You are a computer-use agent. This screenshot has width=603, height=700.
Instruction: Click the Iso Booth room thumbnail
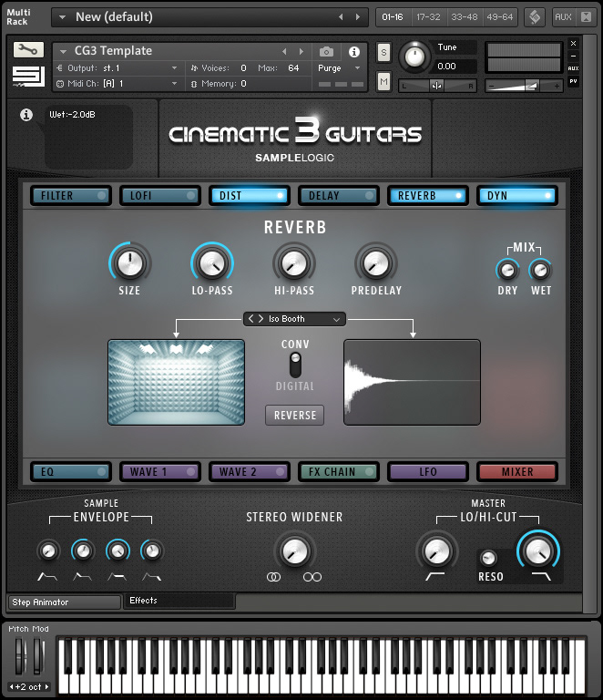176,382
